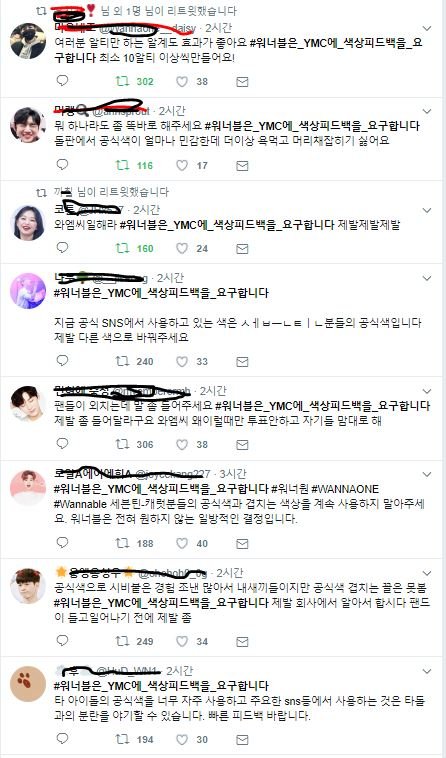Undo the retweet showing 302
This screenshot has width=446, height=758.
pos(122,81)
